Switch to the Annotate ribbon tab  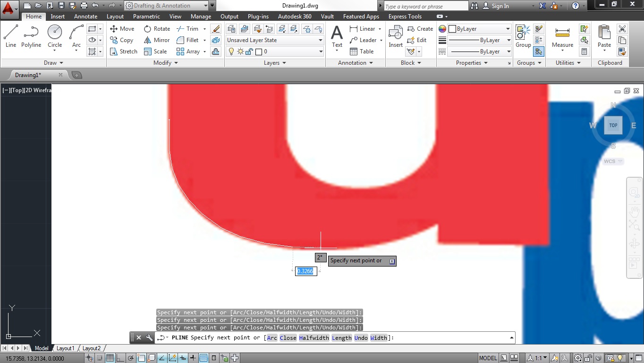coord(85,17)
